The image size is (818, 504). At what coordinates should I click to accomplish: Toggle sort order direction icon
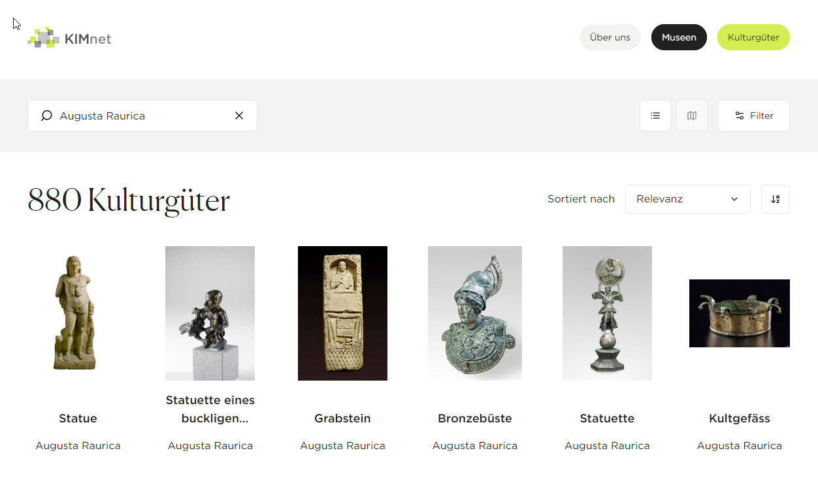[x=776, y=199]
